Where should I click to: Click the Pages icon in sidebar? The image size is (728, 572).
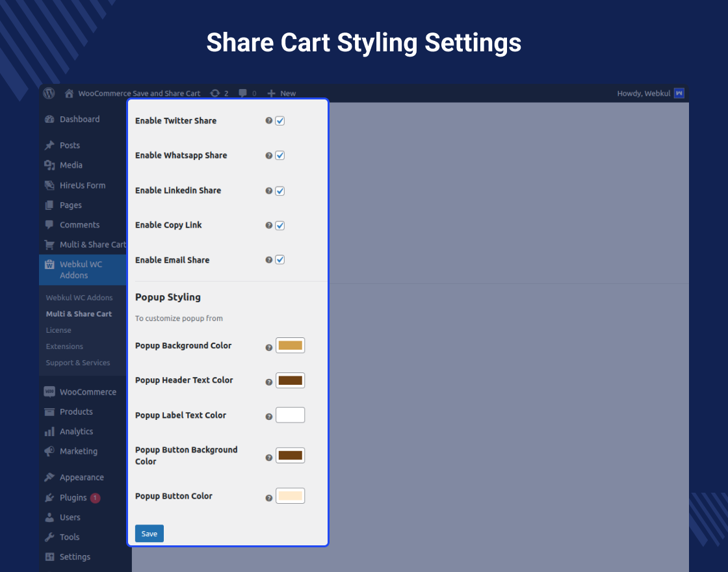pyautogui.click(x=49, y=205)
